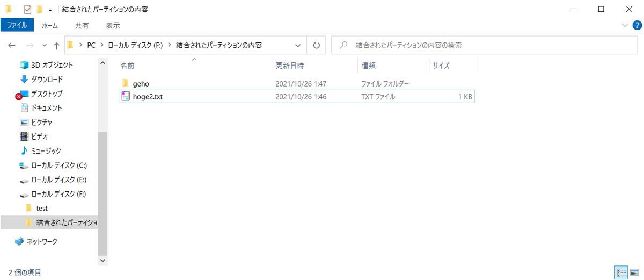The width and height of the screenshot is (644, 280).
Task: Click the TXT ファイル type cell
Action: pyautogui.click(x=378, y=97)
